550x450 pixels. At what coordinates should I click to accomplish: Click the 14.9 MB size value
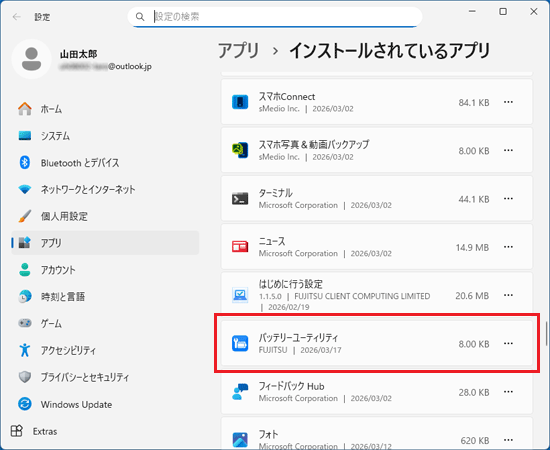[472, 248]
